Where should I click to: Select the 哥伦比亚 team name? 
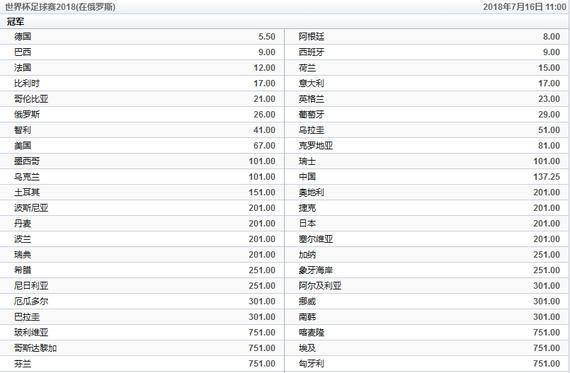pos(31,99)
